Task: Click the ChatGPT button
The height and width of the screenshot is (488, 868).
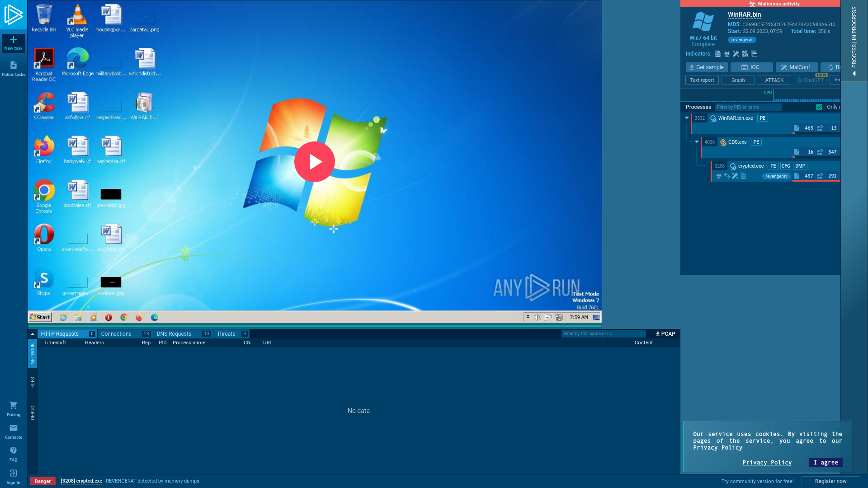Action: click(x=810, y=80)
